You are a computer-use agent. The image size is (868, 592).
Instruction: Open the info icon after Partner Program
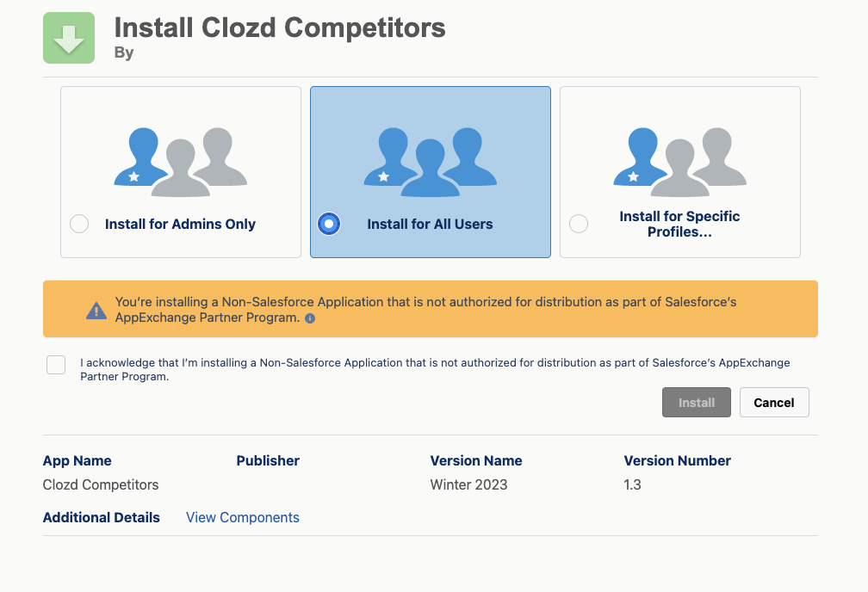pos(310,318)
